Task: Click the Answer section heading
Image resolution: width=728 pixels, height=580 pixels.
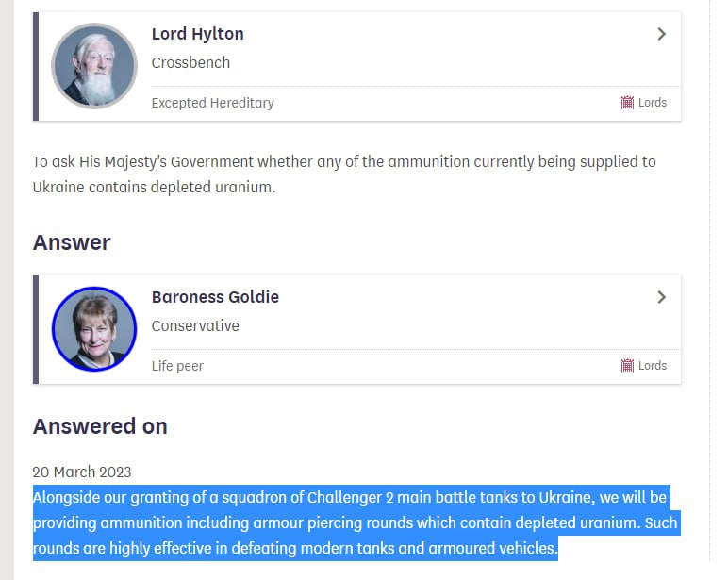Action: 72,242
